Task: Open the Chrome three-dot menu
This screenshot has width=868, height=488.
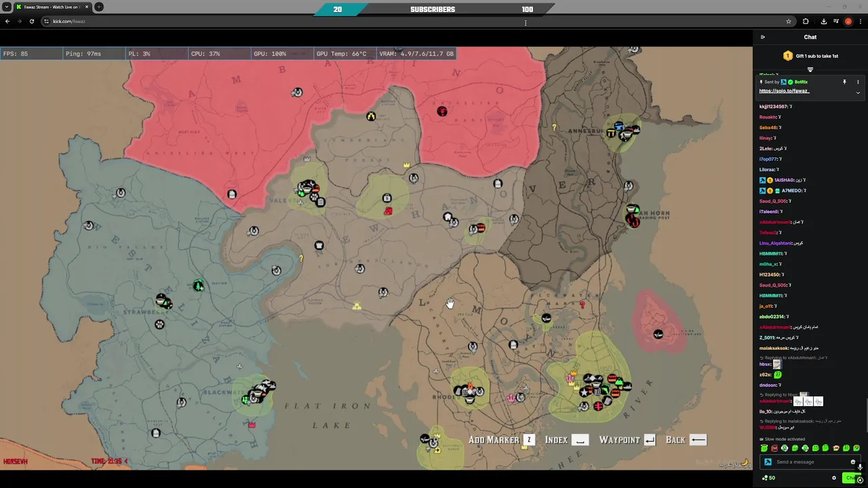Action: tap(861, 21)
